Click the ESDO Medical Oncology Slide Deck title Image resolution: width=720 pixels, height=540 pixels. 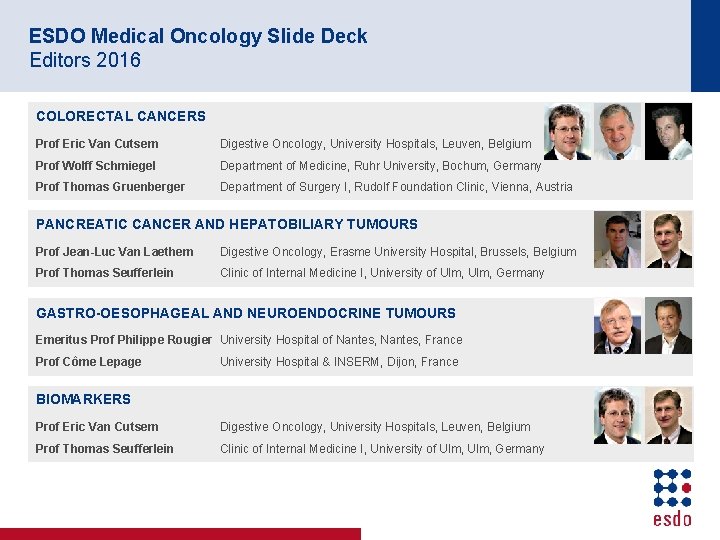pyautogui.click(x=198, y=36)
